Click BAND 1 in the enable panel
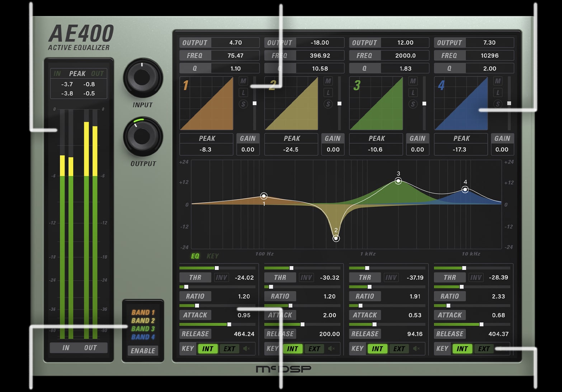 (143, 312)
